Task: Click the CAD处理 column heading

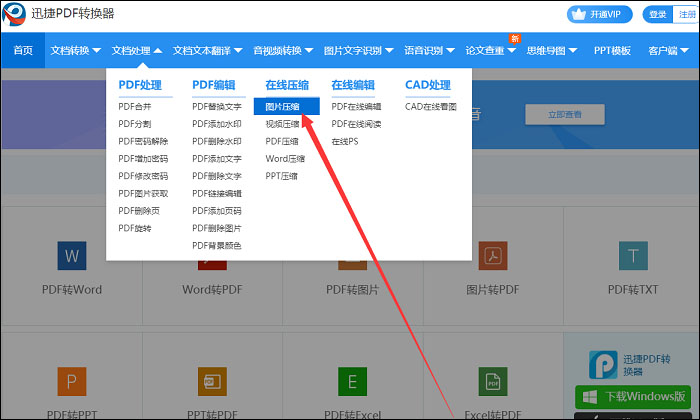Action: tap(428, 85)
